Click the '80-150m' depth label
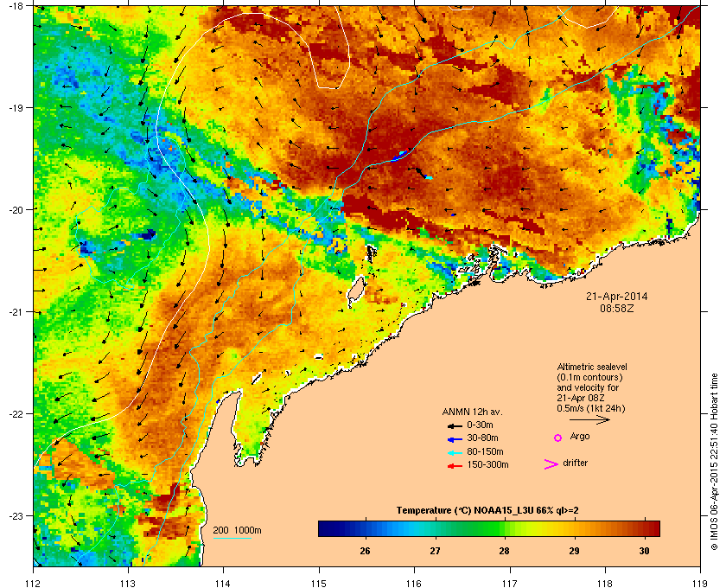This screenshot has height=588, width=726. [x=485, y=451]
